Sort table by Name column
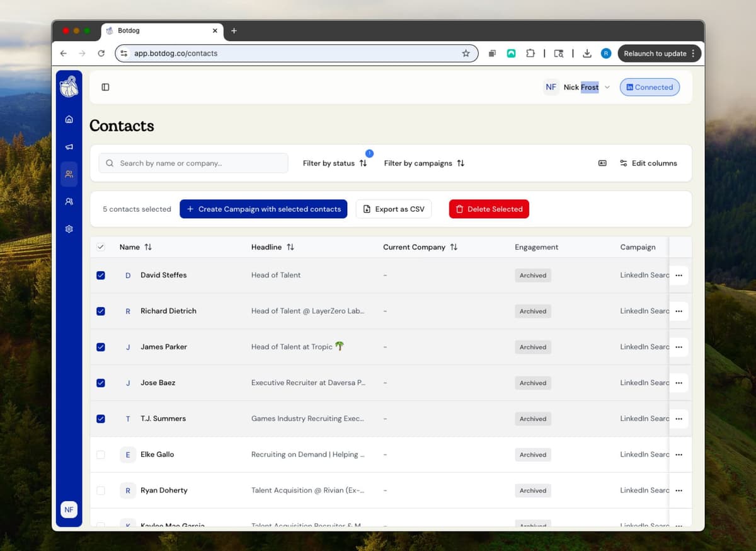 [135, 247]
